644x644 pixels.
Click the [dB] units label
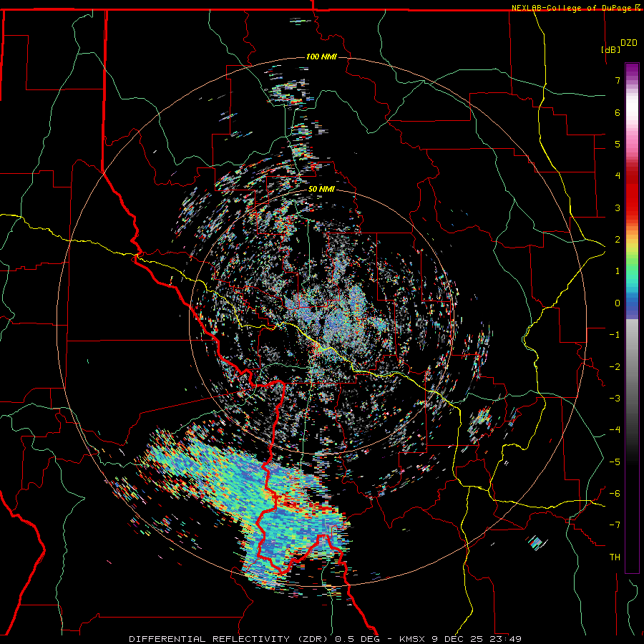point(611,49)
